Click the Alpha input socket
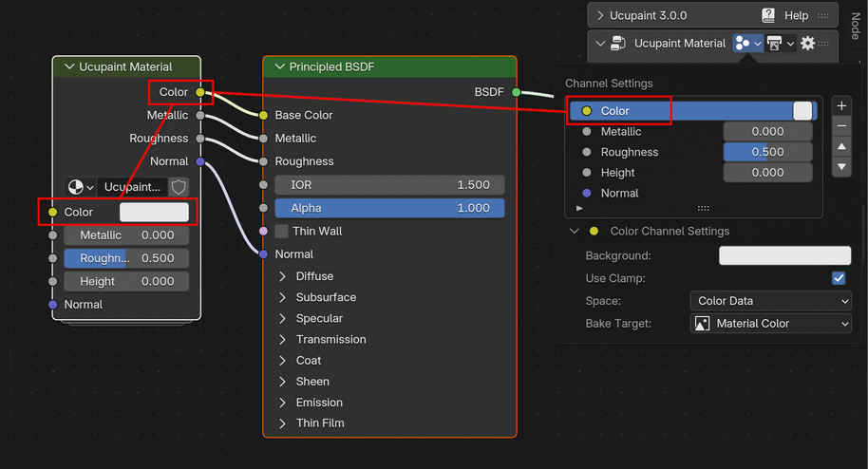 coord(263,208)
